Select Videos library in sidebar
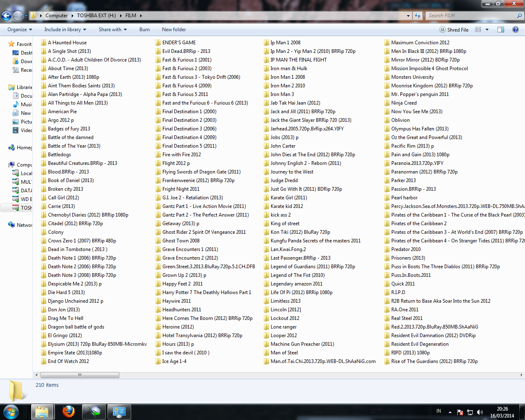 [x=22, y=130]
